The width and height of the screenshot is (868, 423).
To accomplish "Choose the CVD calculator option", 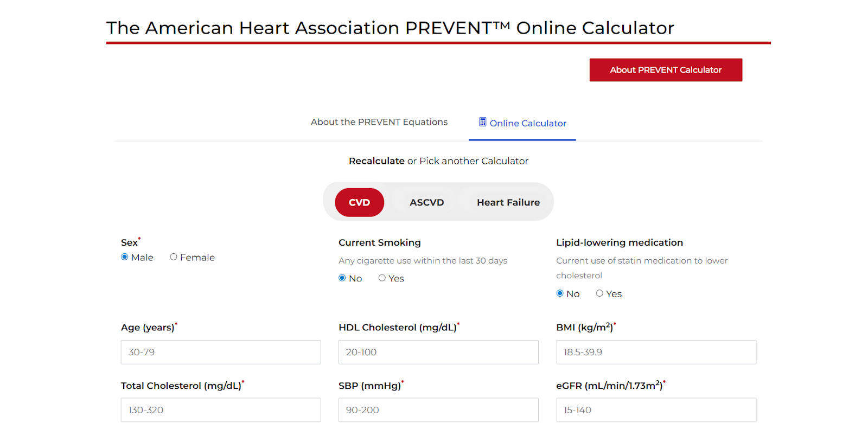I will point(359,202).
